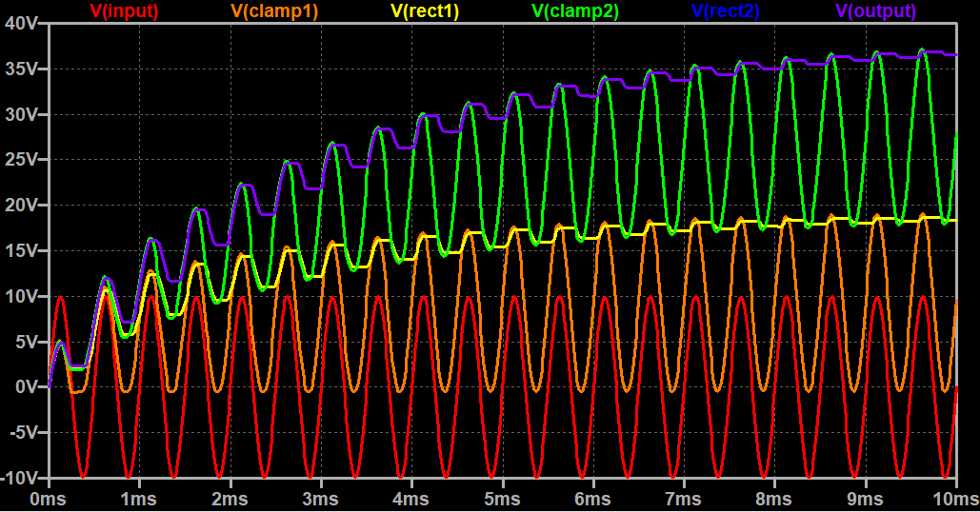The width and height of the screenshot is (980, 512).
Task: Click the 8ms time axis label
Action: point(774,500)
